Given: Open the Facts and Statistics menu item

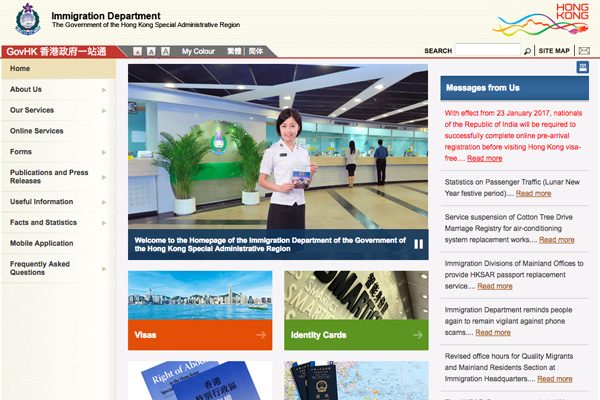Looking at the screenshot, I should (x=59, y=222).
